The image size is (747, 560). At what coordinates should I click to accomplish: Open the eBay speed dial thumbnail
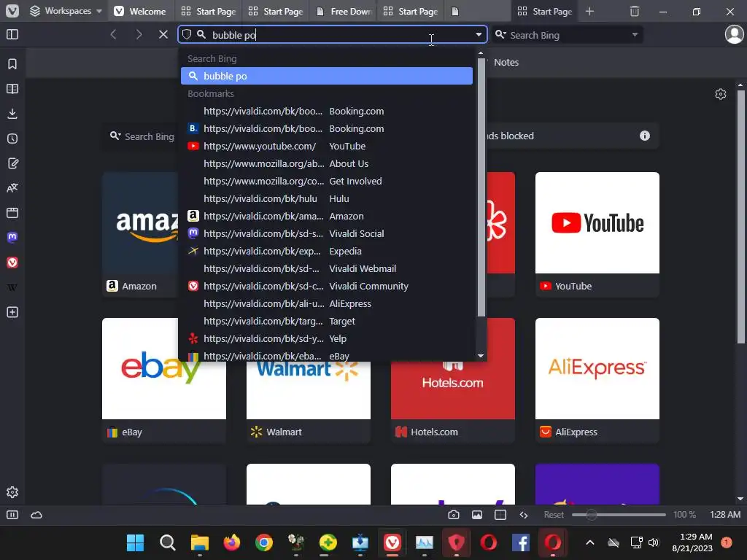(x=164, y=368)
